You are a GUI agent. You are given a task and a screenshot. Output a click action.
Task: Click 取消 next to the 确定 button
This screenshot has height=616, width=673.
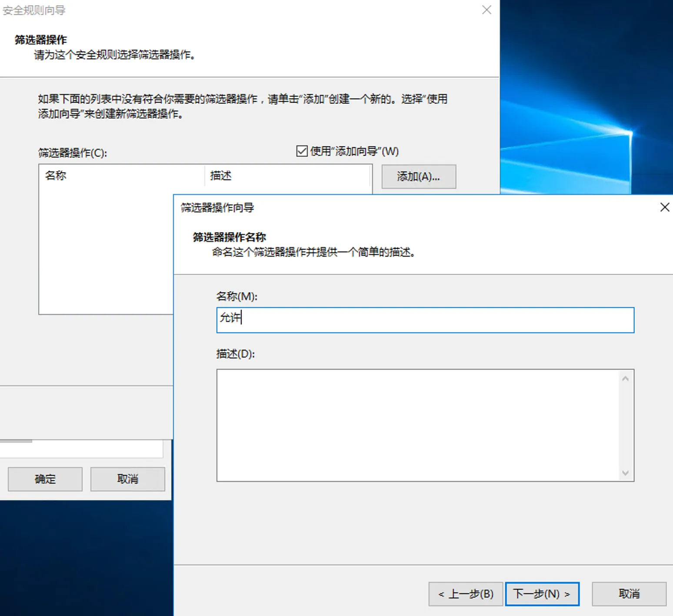coord(127,479)
